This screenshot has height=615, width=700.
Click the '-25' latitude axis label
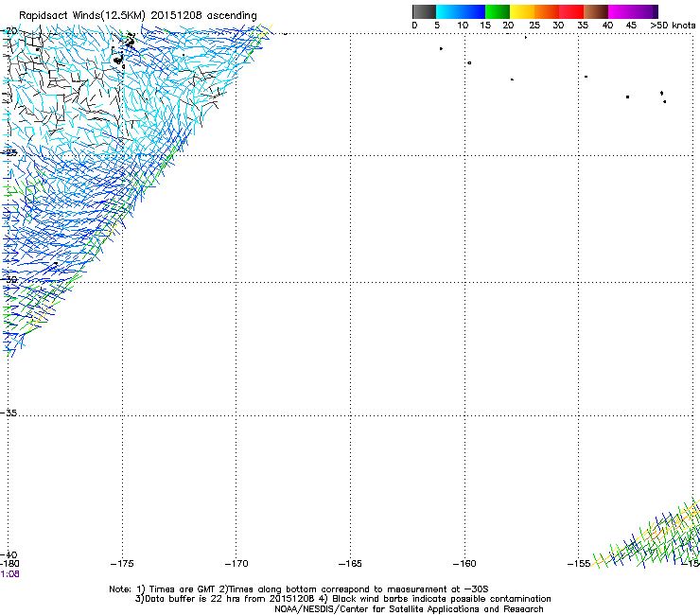click(x=9, y=152)
